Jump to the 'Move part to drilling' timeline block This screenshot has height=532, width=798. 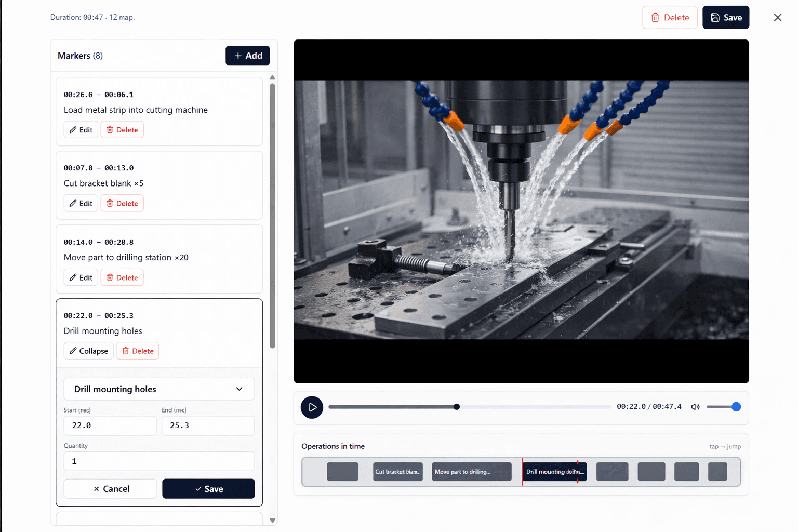(471, 472)
